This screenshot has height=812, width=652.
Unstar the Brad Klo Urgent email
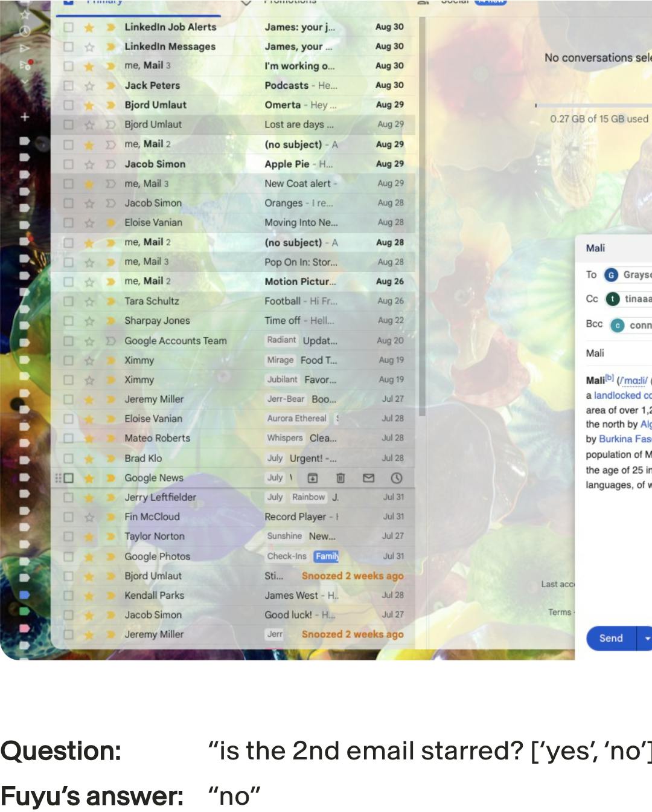click(89, 459)
